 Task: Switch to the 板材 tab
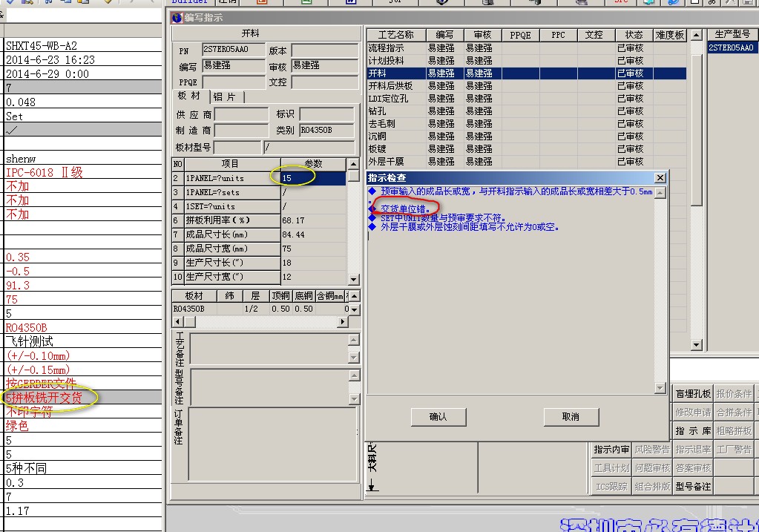coord(190,96)
